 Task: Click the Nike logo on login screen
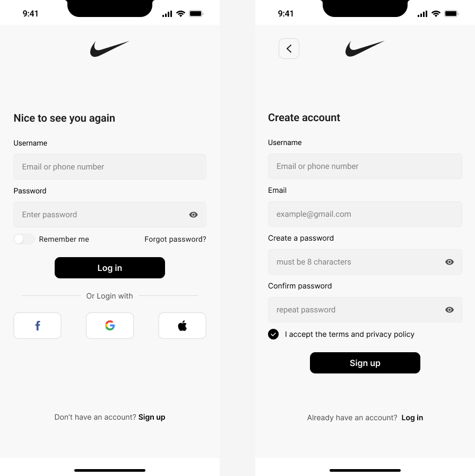coord(109,49)
